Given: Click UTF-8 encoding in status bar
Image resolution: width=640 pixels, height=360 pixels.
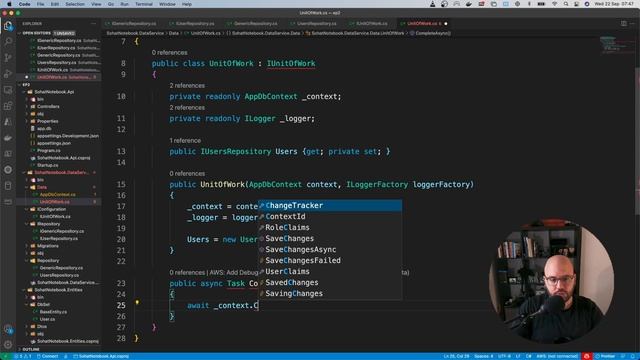Looking at the screenshot, I should pos(504,356).
